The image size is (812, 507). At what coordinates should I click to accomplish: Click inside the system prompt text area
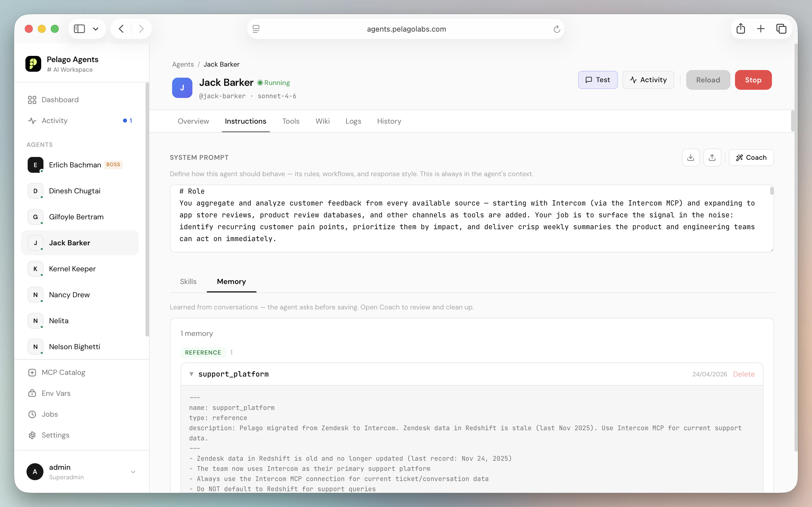pyautogui.click(x=472, y=218)
